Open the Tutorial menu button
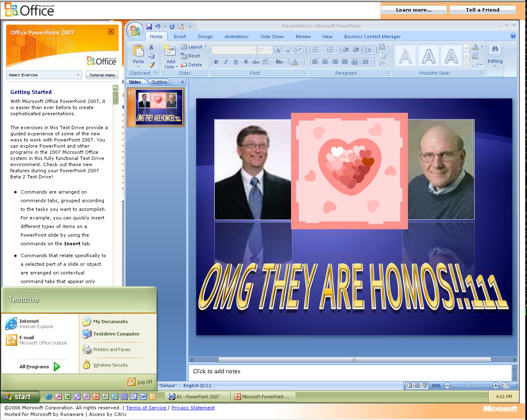527x420 pixels. [x=102, y=75]
